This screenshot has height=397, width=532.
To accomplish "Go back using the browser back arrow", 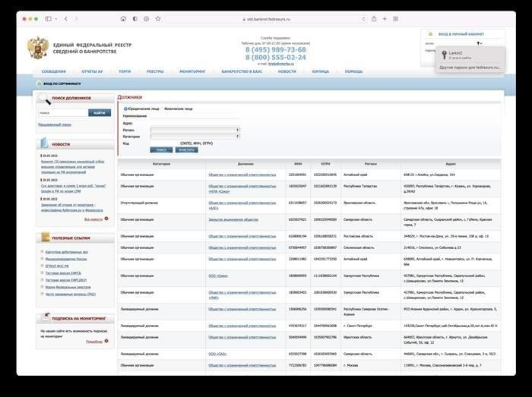I will pyautogui.click(x=66, y=19).
